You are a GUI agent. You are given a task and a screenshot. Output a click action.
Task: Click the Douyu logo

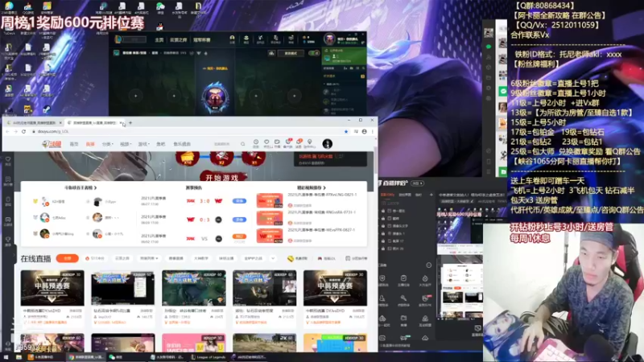52,144
